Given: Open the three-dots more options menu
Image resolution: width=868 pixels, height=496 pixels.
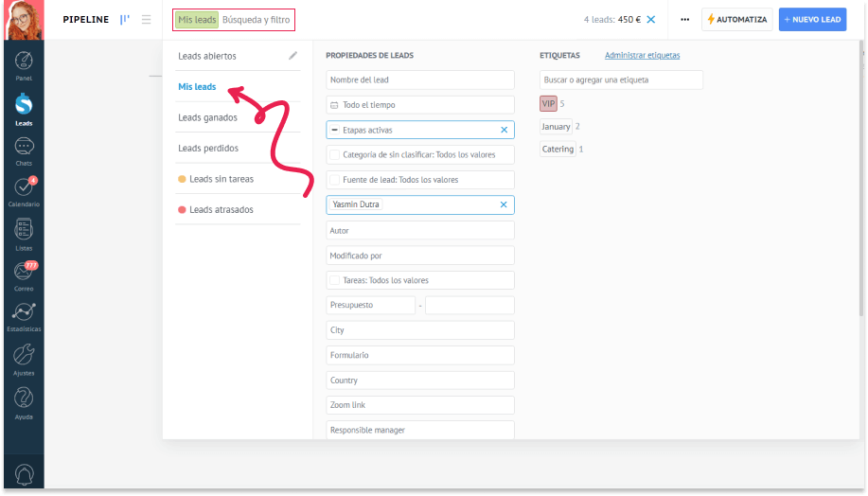Looking at the screenshot, I should 684,19.
